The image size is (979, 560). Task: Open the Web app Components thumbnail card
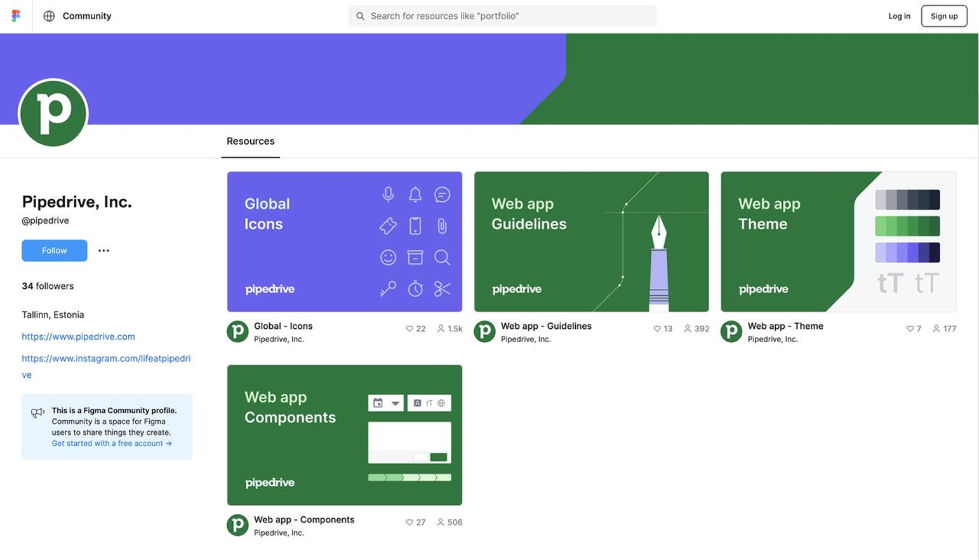[x=345, y=435]
